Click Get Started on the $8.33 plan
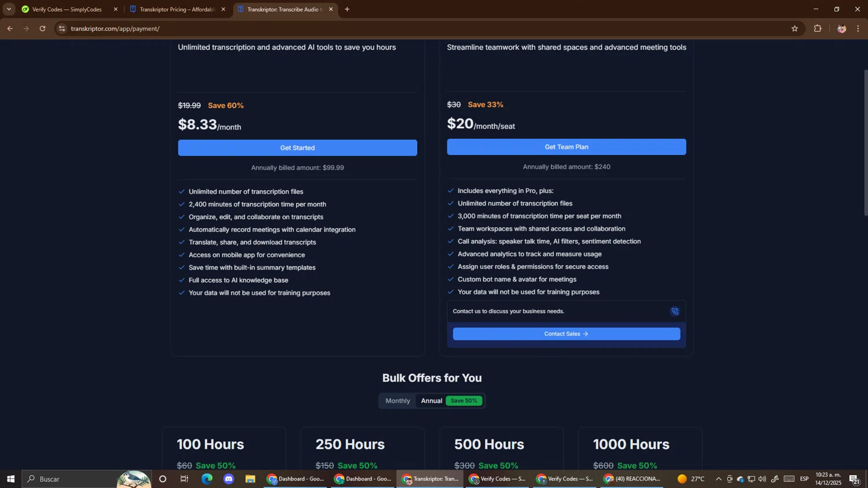 pyautogui.click(x=297, y=148)
